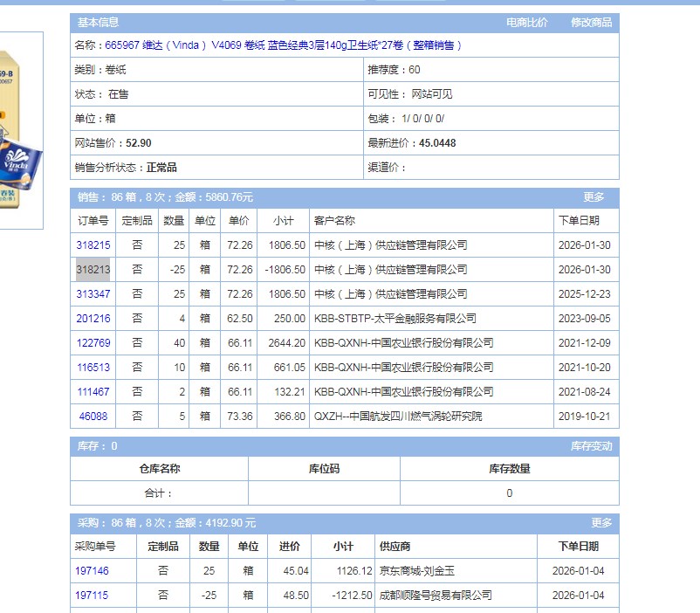The height and width of the screenshot is (613, 700).
Task: View sales order 313347 details
Action: coord(93,294)
